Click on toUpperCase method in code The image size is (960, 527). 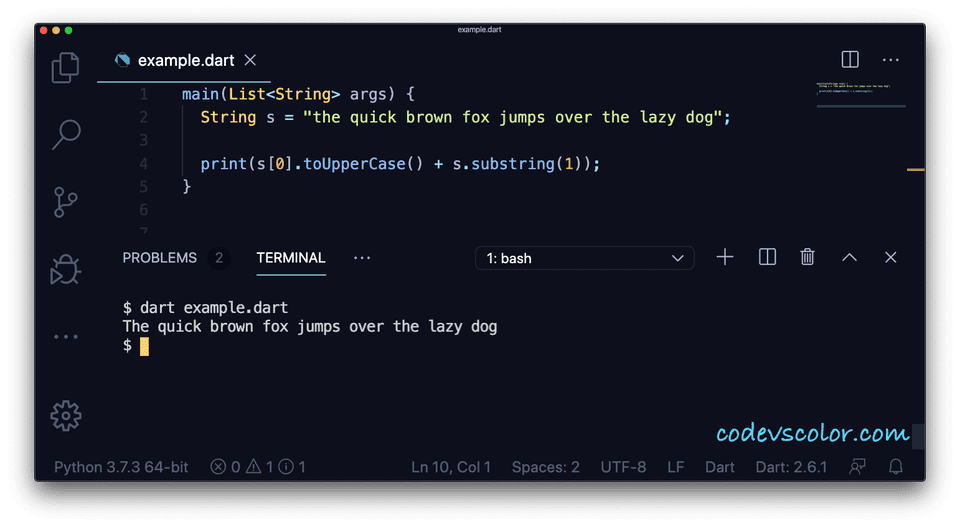(x=354, y=164)
